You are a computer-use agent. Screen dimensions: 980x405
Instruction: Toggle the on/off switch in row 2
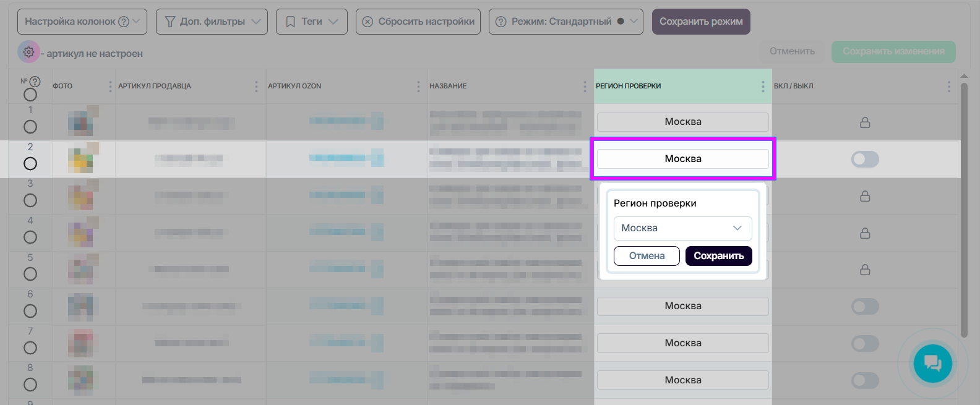coord(865,160)
